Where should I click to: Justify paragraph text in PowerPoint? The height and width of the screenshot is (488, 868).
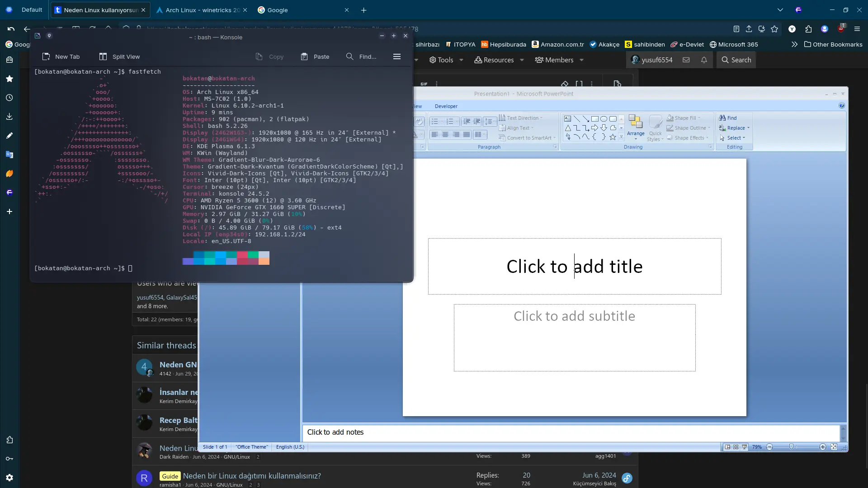[x=466, y=135]
